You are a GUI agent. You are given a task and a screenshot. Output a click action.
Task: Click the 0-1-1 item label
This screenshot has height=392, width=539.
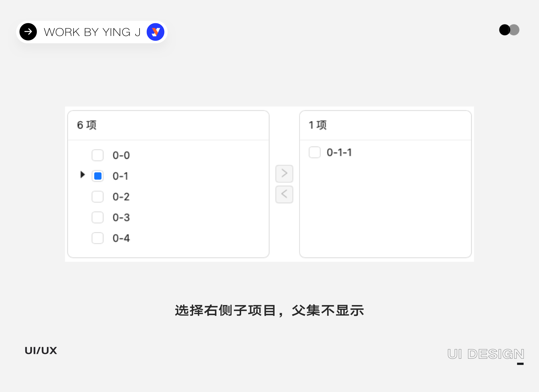click(x=339, y=153)
